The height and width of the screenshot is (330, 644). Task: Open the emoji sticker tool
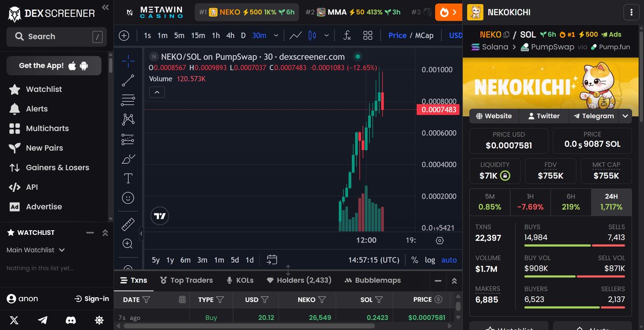click(x=128, y=198)
